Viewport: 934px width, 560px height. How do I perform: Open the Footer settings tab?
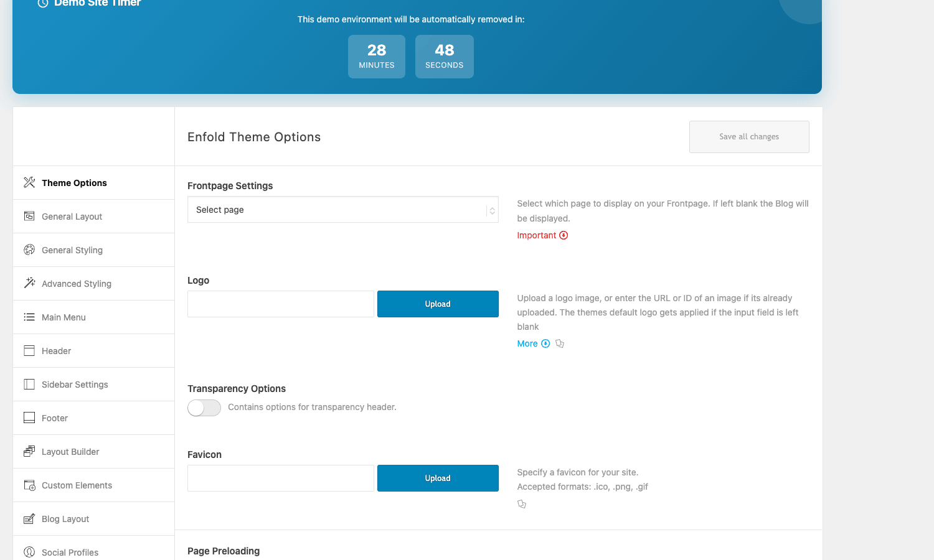(94, 418)
